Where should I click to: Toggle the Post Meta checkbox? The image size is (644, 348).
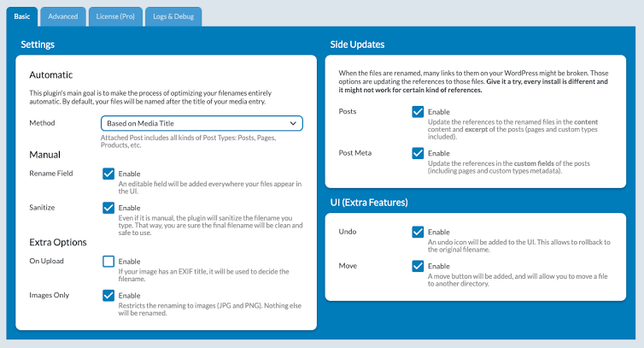point(418,153)
